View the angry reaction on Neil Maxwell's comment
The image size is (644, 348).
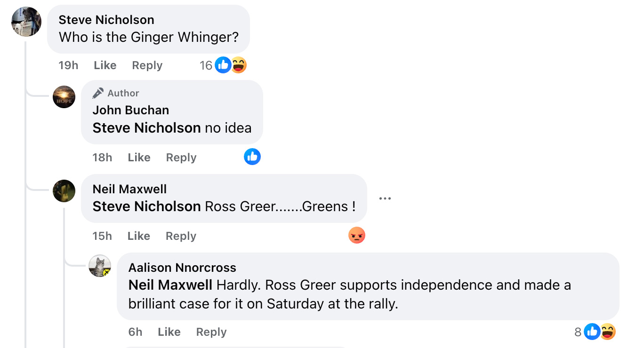pyautogui.click(x=357, y=235)
